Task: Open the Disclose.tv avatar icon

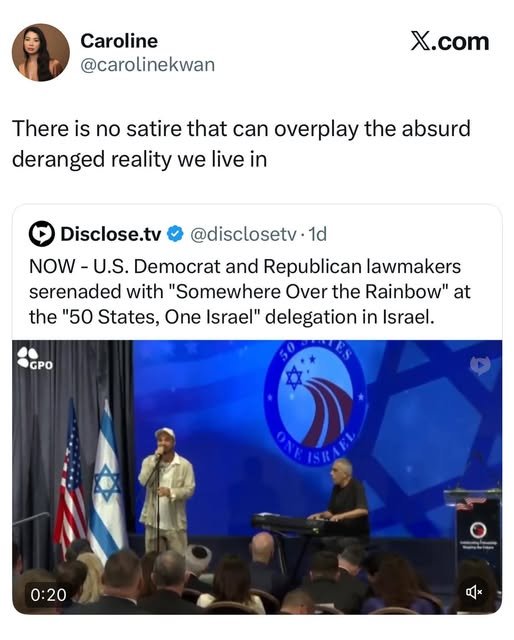Action: point(41,234)
